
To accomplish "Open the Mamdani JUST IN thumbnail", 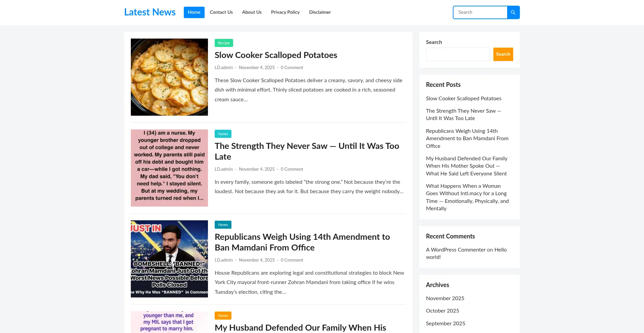I will 169,259.
